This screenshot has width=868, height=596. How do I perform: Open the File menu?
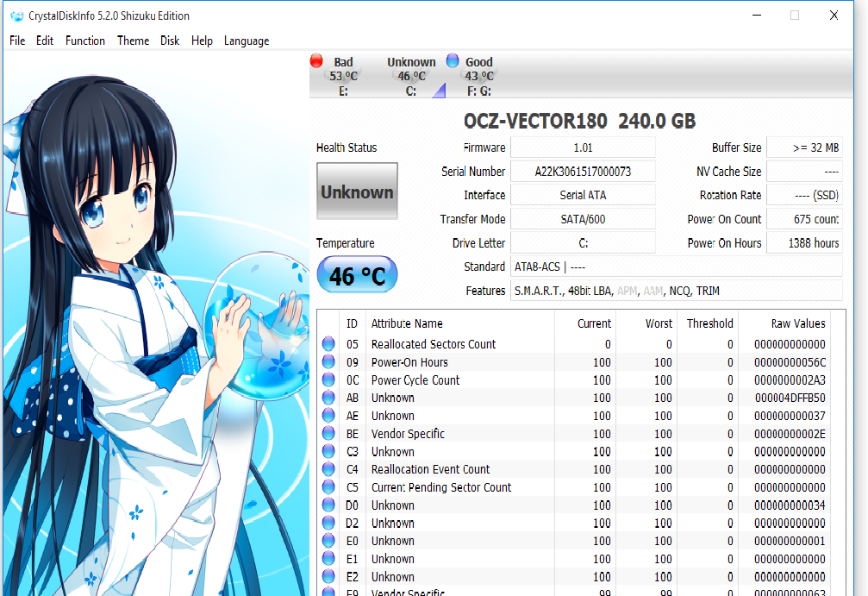pyautogui.click(x=17, y=41)
